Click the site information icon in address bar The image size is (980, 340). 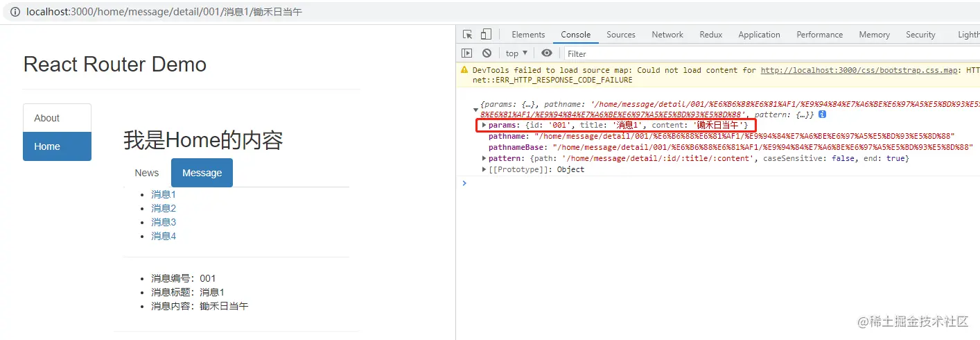coord(15,12)
